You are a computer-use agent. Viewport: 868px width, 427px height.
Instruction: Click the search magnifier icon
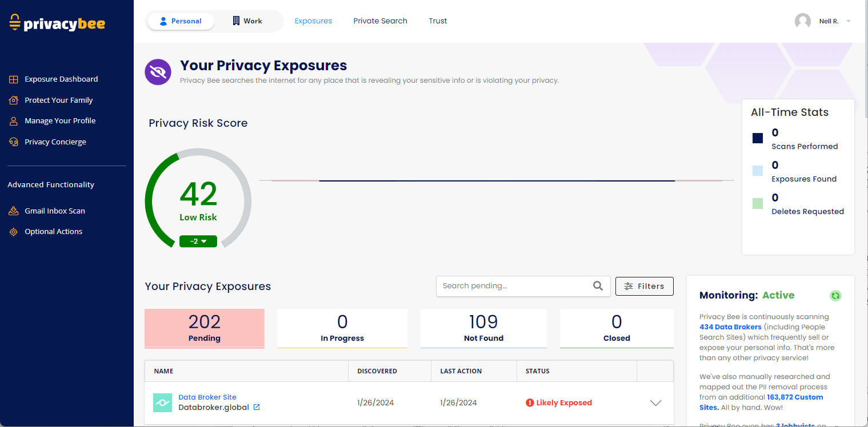click(x=598, y=286)
